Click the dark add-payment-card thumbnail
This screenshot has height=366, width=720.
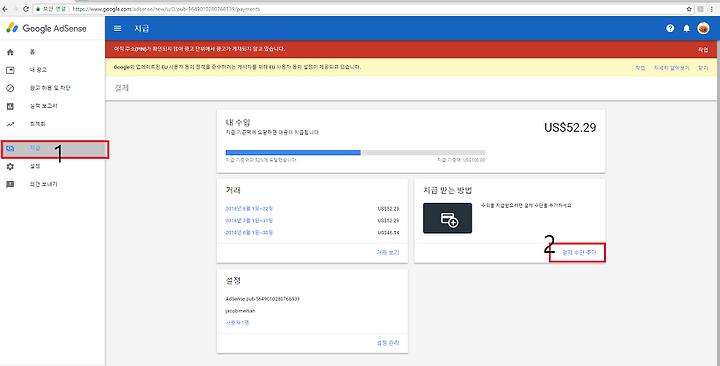[447, 218]
